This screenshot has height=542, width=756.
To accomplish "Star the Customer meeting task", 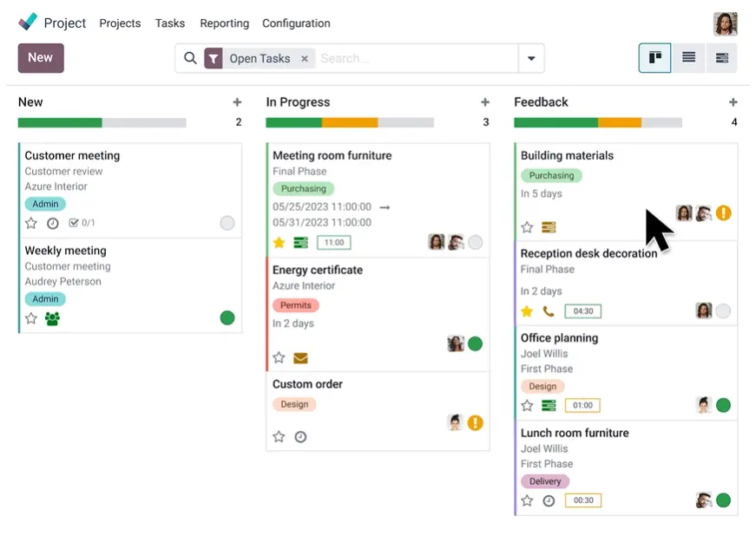I will 31,223.
